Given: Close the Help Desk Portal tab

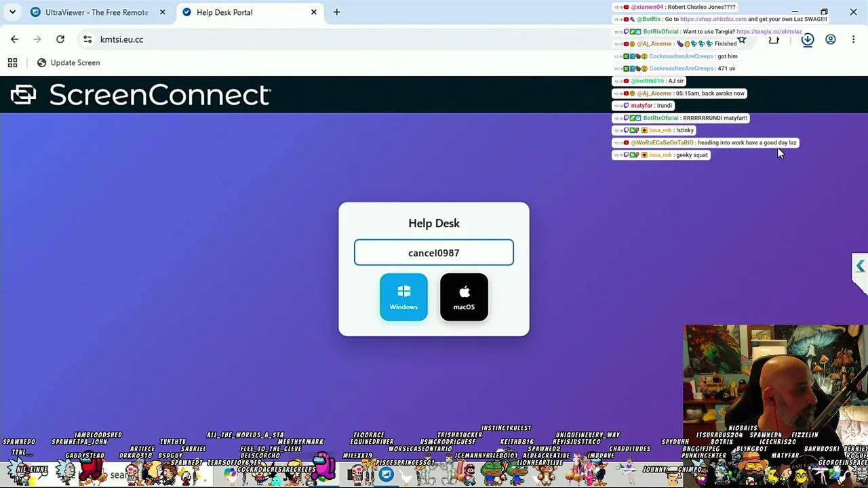Looking at the screenshot, I should click(x=313, y=12).
